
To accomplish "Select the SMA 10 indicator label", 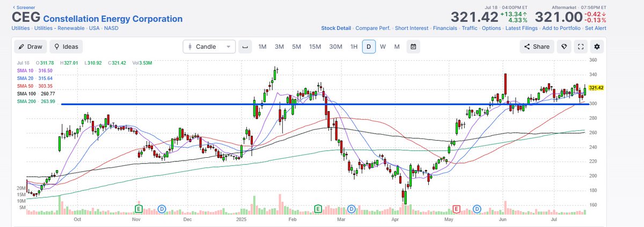I will 35,71.
